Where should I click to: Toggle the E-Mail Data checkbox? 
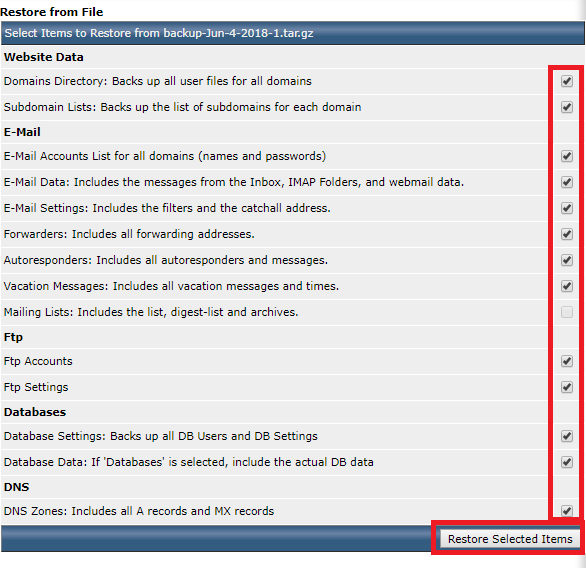(567, 182)
